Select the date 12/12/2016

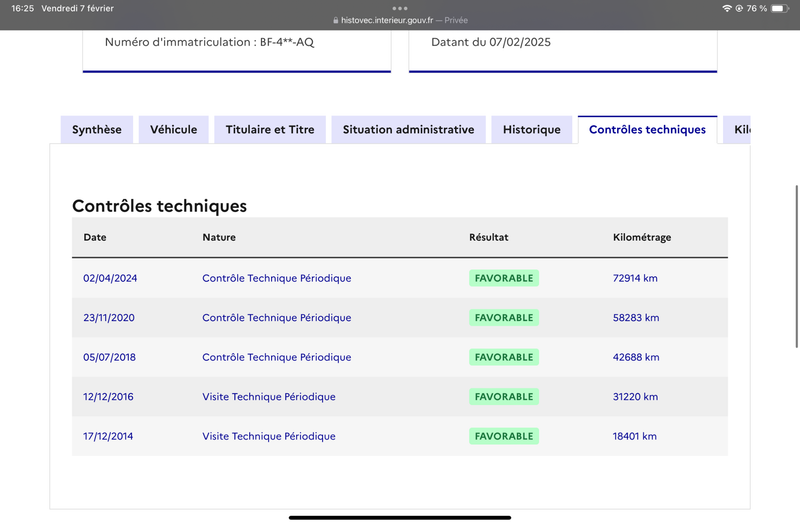tap(108, 396)
